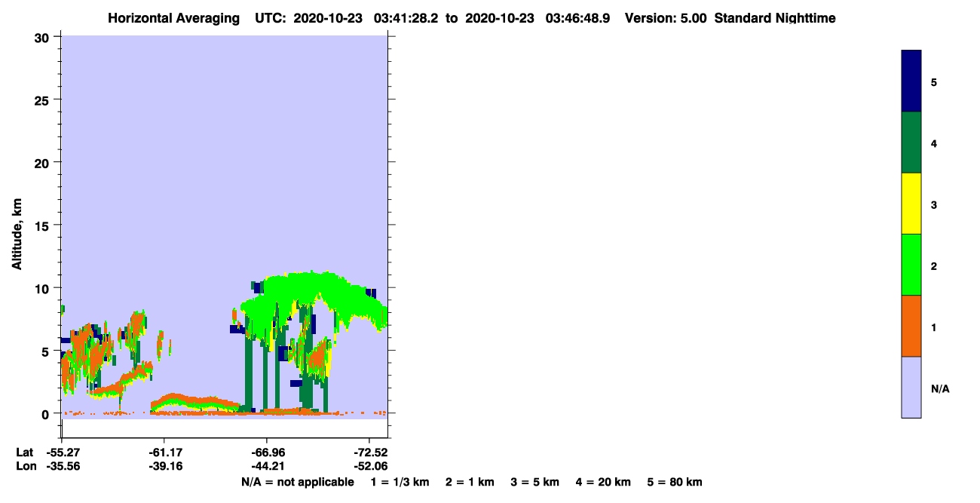Viewport: 980px width, 503px height.
Task: Click the latitude value -72.52
Action: [x=370, y=452]
